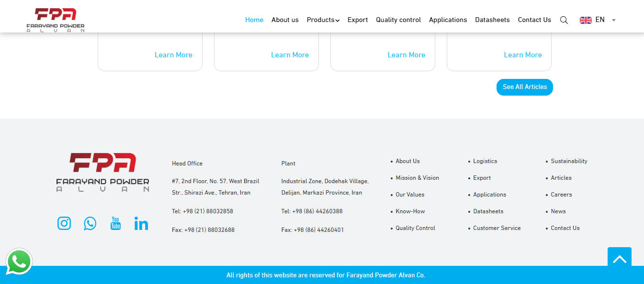The height and width of the screenshot is (284, 644).
Task: Open footer Mission & Vision link
Action: 417,178
